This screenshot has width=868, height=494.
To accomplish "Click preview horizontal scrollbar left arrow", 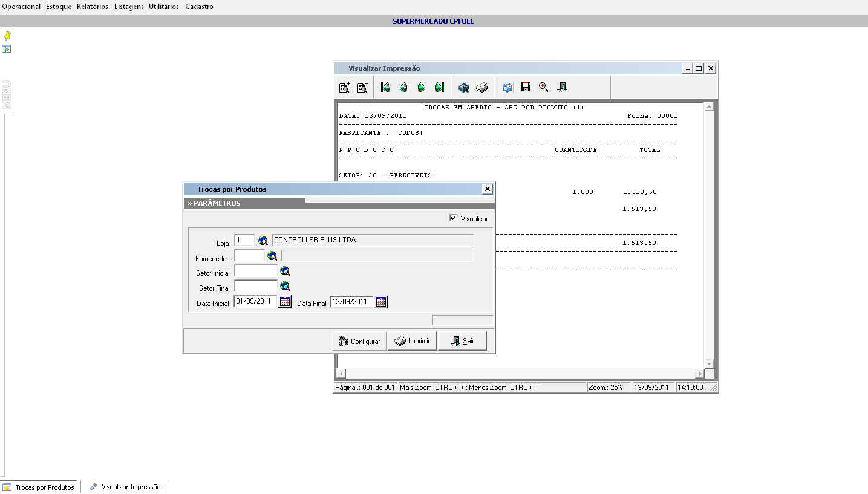I will pyautogui.click(x=341, y=374).
